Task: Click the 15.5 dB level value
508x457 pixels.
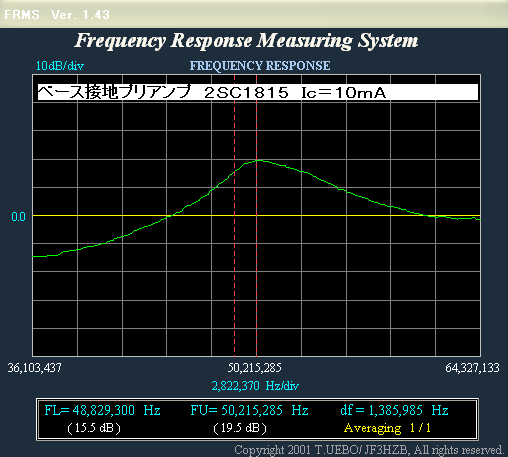Action: (94, 428)
